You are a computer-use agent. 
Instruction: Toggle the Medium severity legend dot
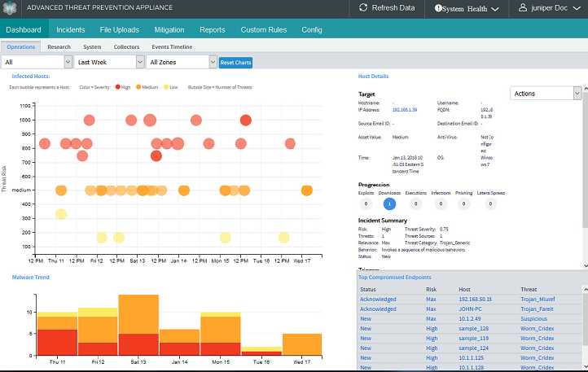pos(138,86)
